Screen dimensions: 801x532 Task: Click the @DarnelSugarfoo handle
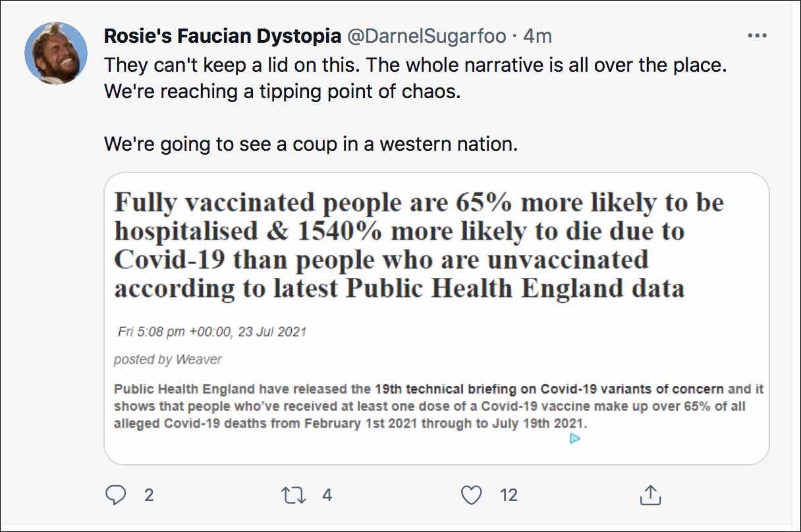coord(426,36)
